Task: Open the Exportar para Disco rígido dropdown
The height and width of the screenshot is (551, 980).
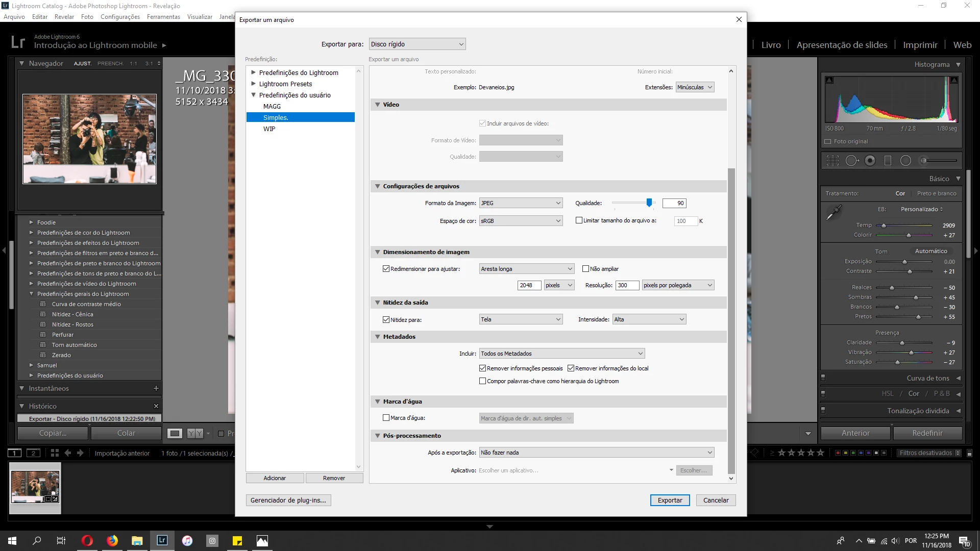Action: [x=417, y=44]
